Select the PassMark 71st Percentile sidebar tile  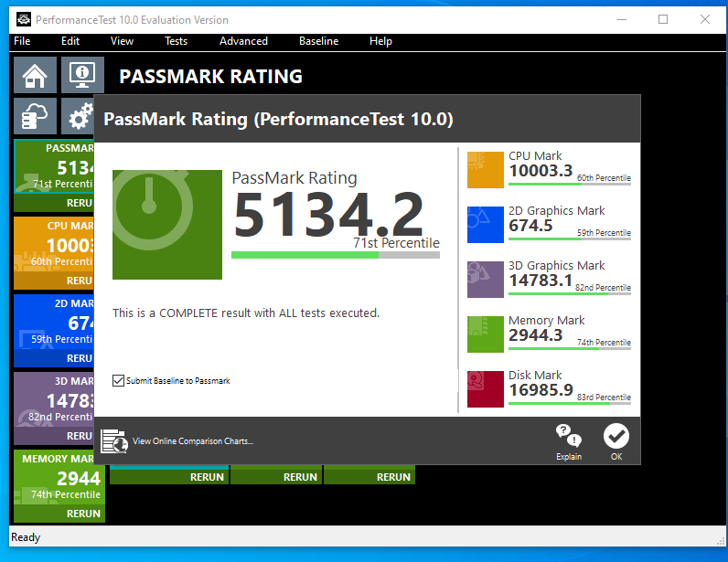54,166
